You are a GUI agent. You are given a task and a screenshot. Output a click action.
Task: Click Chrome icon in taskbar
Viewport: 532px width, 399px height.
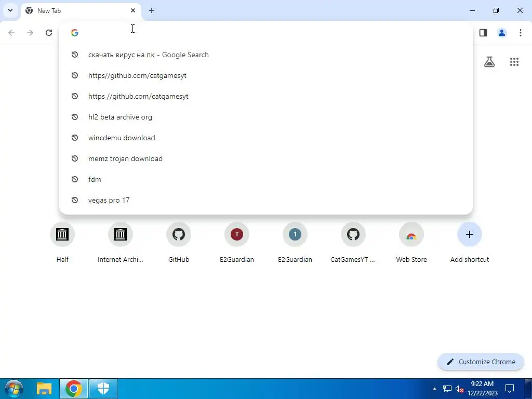pos(74,389)
